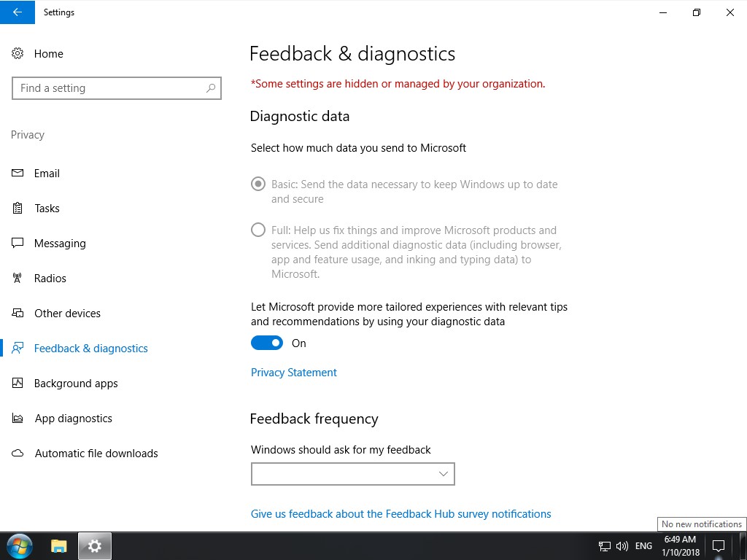Open the Background apps page
This screenshot has height=560, width=747.
76,384
